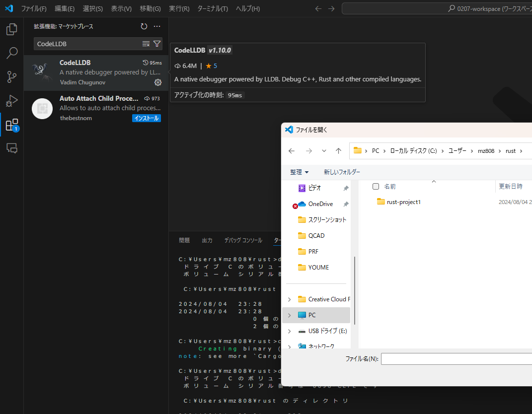Expand the Creative Cloud Files tree node
The width and height of the screenshot is (532, 414).
(290, 299)
